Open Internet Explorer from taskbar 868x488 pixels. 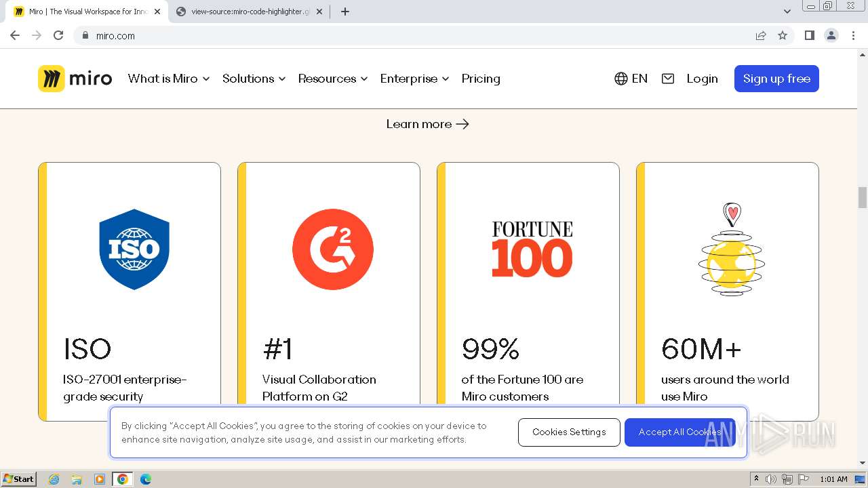coord(54,479)
